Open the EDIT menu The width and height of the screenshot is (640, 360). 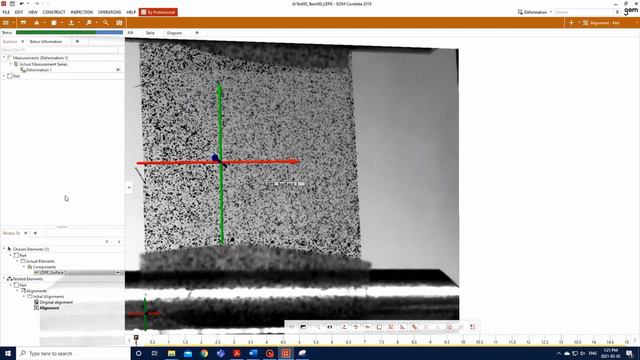tap(19, 12)
